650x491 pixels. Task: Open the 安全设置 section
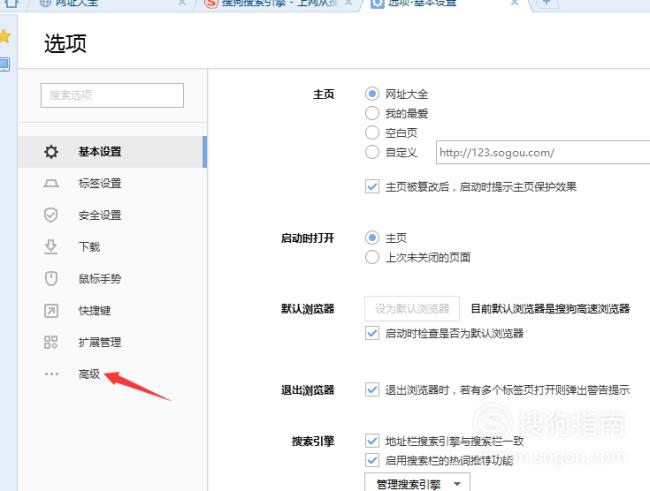coord(112,215)
